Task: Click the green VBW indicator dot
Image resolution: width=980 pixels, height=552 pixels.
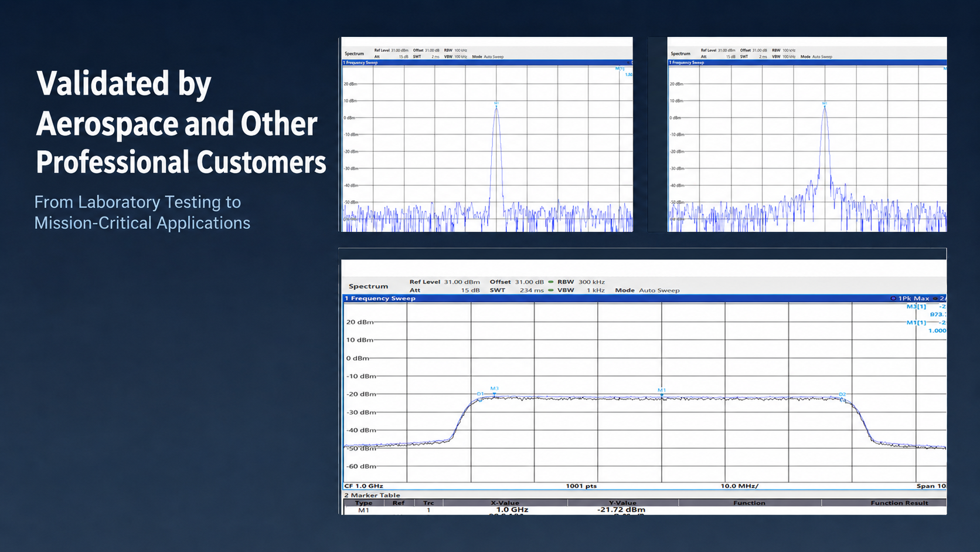Action: [x=551, y=290]
